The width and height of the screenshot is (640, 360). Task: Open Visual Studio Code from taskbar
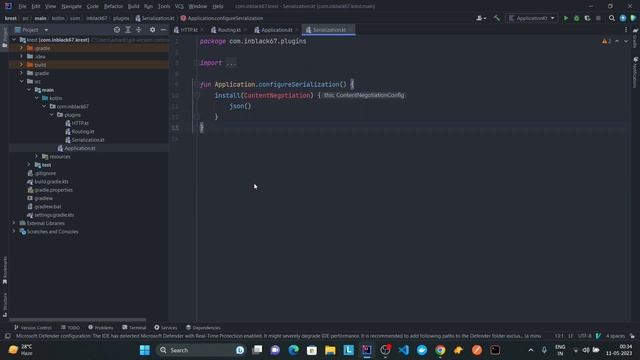403,350
